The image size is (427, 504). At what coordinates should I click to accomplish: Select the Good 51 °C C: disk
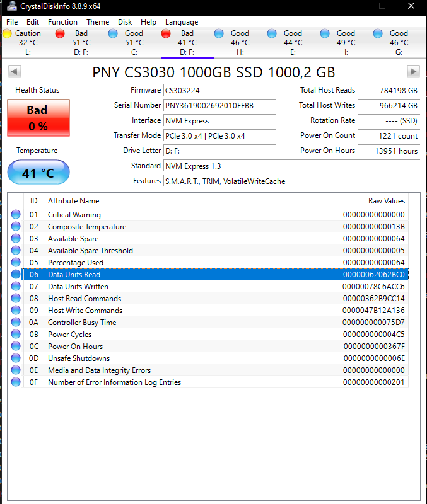click(x=134, y=42)
